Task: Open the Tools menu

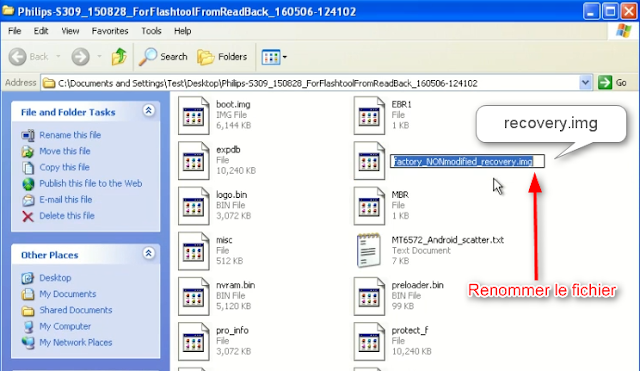Action: coord(151,31)
